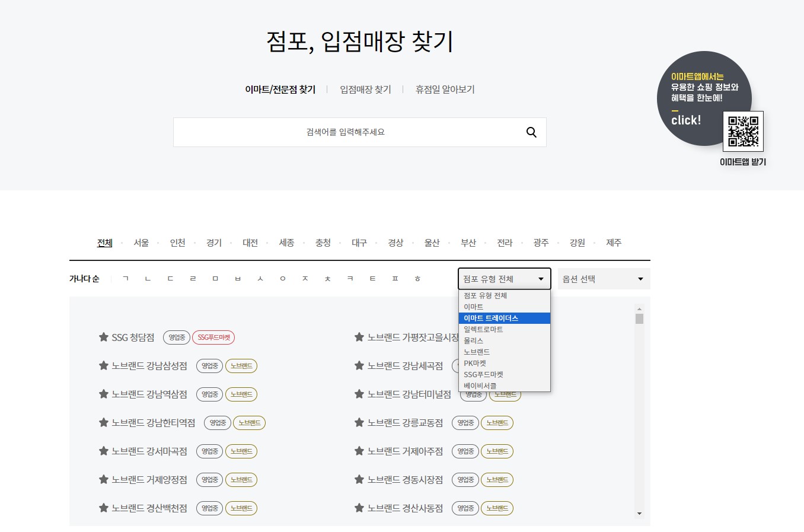Select the 울산 region tab
Image resolution: width=804 pixels, height=532 pixels.
[432, 243]
